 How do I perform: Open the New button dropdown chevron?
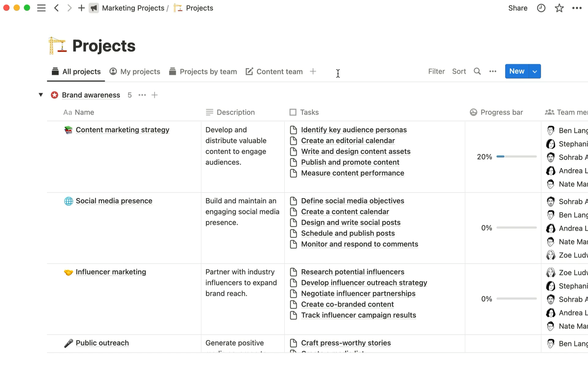[x=535, y=71]
